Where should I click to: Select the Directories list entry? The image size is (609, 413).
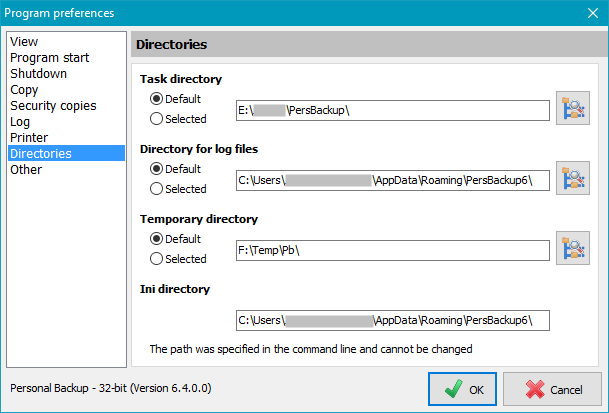point(66,153)
